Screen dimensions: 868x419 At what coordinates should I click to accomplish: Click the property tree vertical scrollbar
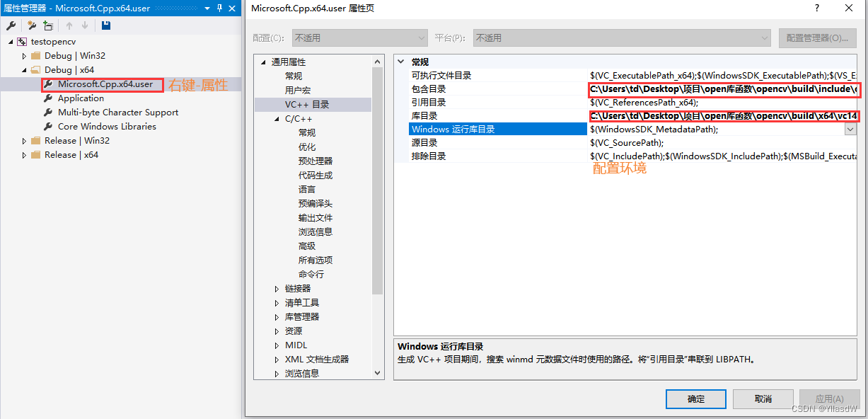(x=378, y=180)
